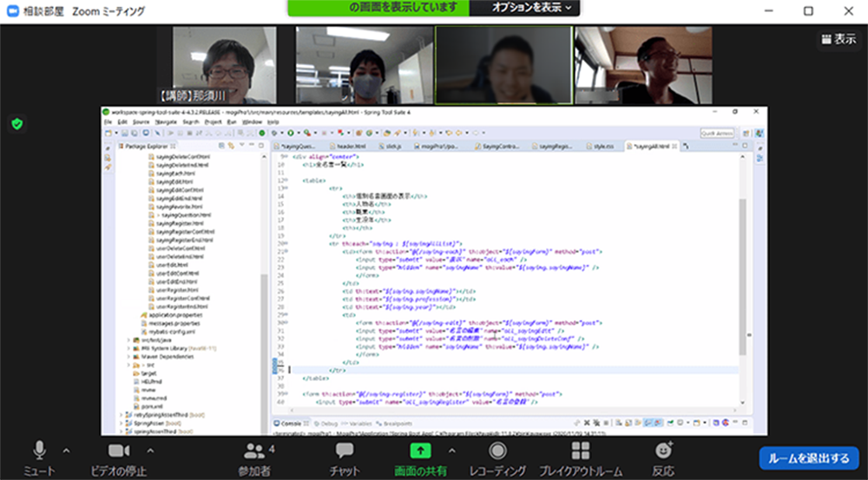Expand the SpringAssen [boot] project
Viewport: 868px width, 480px height.
(x=121, y=423)
